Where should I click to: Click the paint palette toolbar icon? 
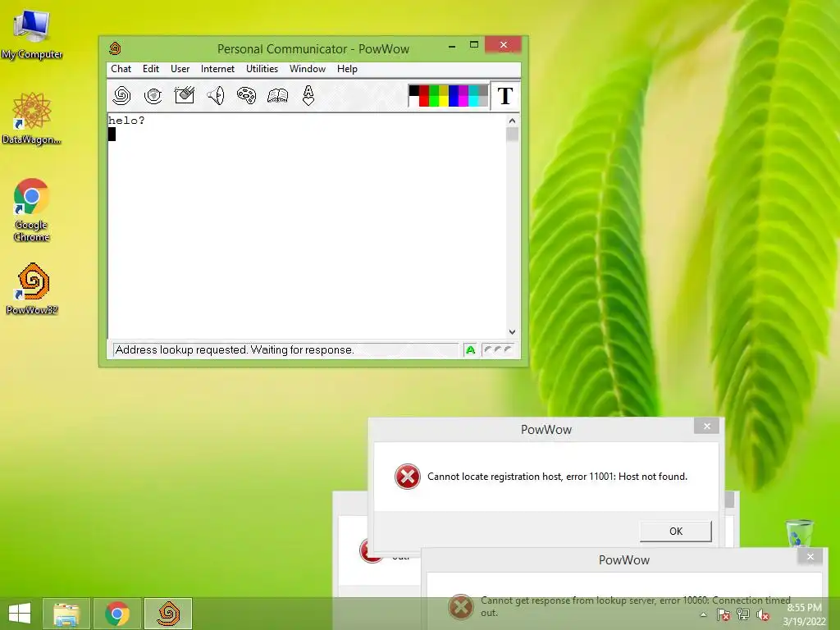[x=246, y=95]
